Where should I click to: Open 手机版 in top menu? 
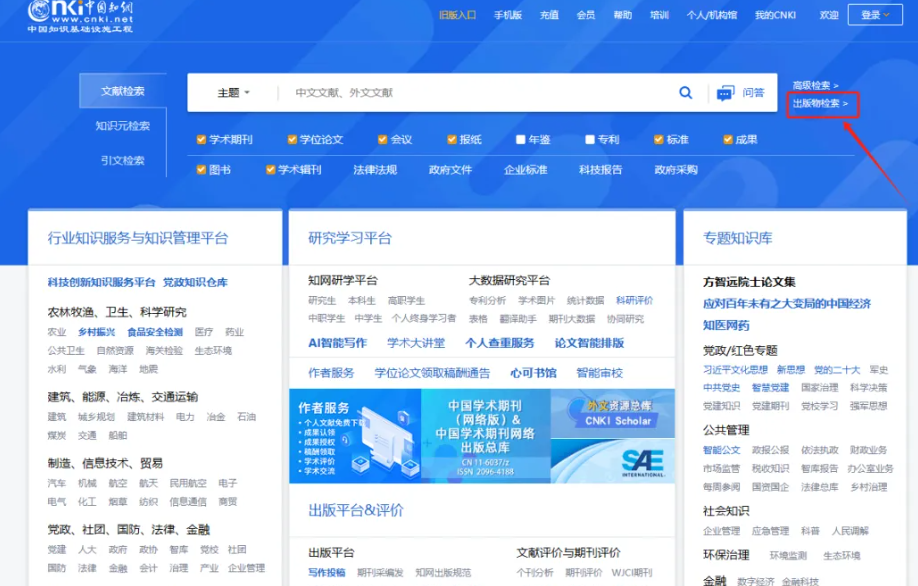point(508,15)
